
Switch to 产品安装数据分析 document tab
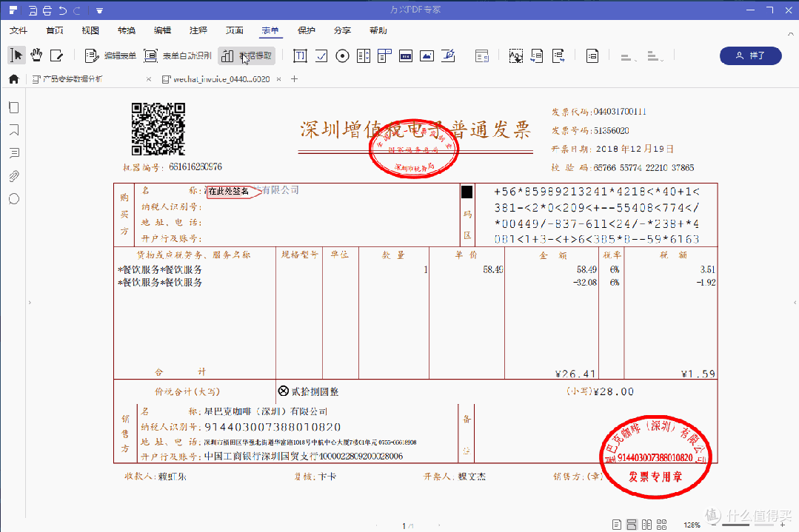(71, 79)
